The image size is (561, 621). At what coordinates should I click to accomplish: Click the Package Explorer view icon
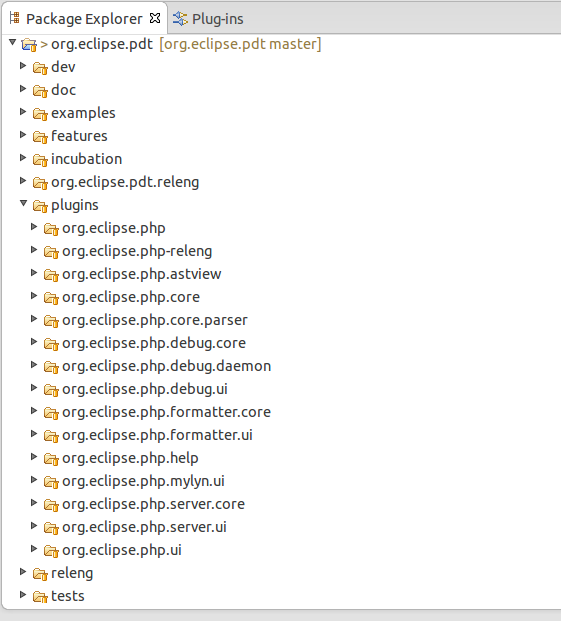[15, 18]
